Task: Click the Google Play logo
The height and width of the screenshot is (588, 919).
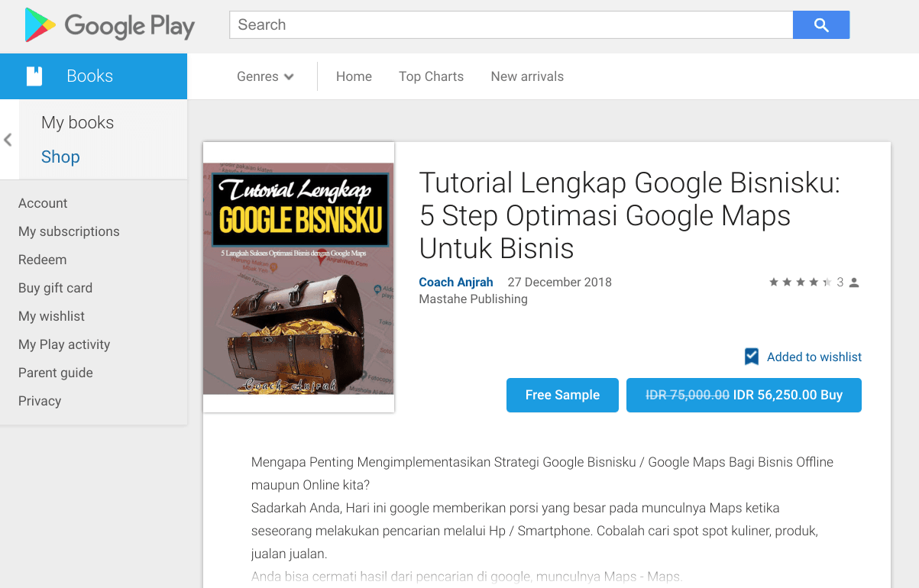Action: (x=109, y=25)
